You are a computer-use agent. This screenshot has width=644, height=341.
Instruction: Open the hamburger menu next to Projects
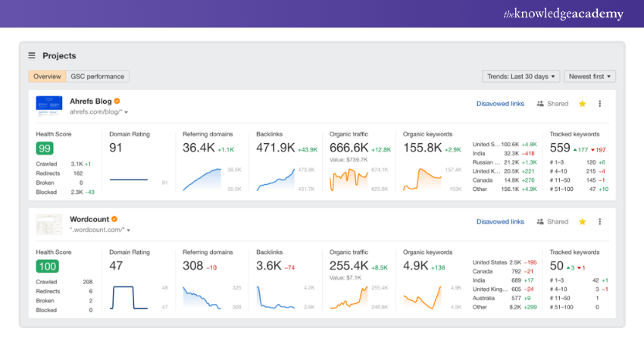pyautogui.click(x=32, y=55)
